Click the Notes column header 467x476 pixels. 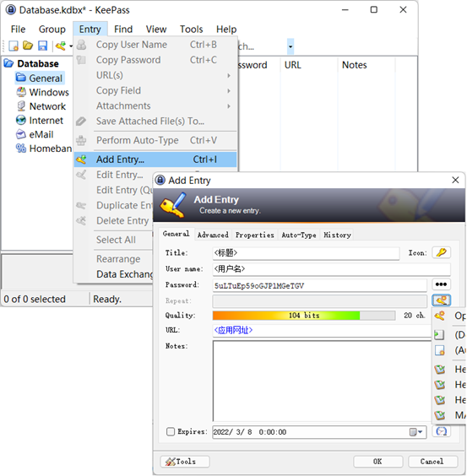(x=367, y=65)
